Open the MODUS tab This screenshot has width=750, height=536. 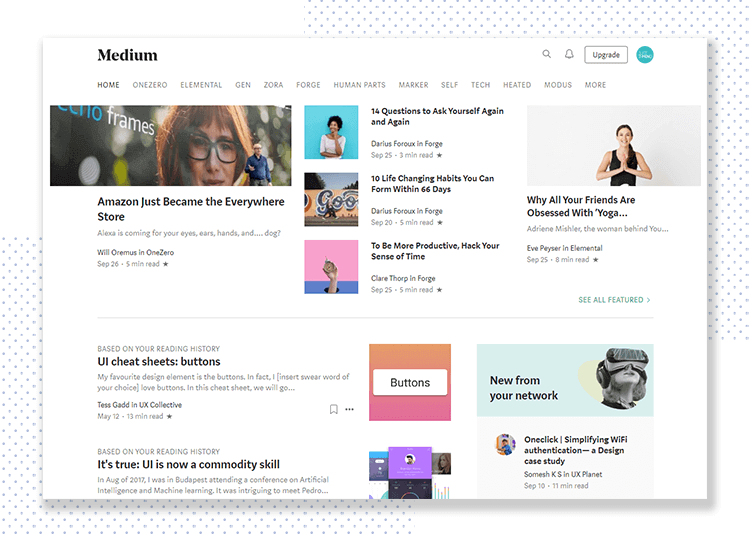pos(558,85)
